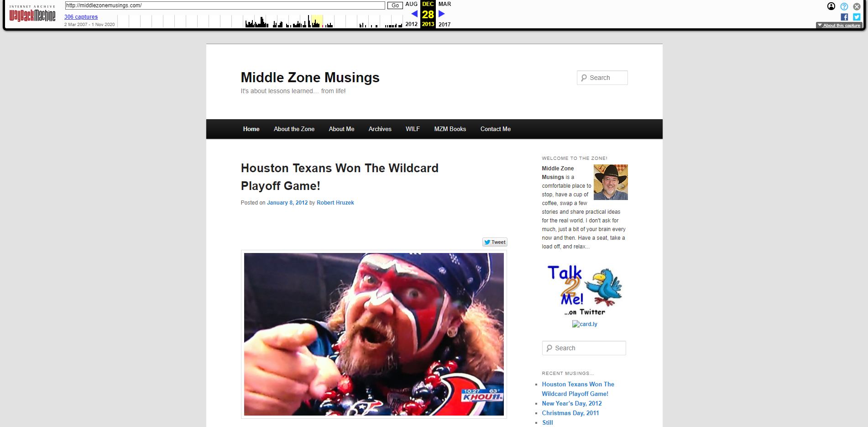Open the About the Zone menu item
868x427 pixels.
[x=294, y=129]
